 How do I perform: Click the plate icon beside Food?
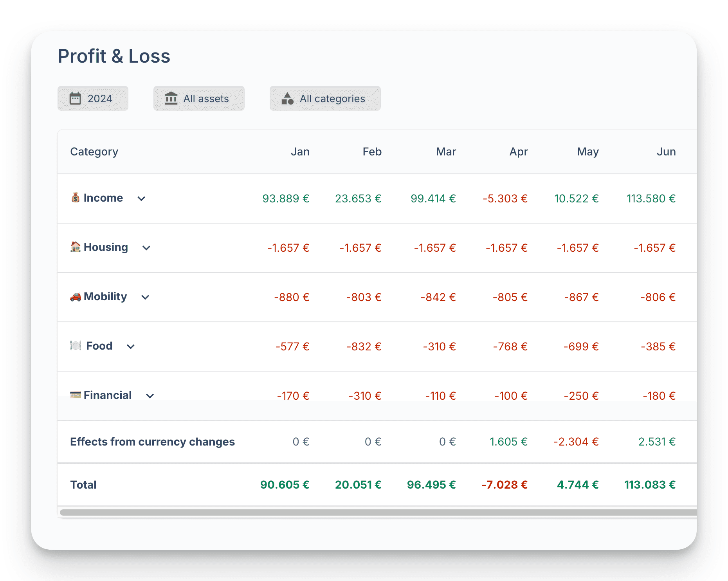(76, 346)
